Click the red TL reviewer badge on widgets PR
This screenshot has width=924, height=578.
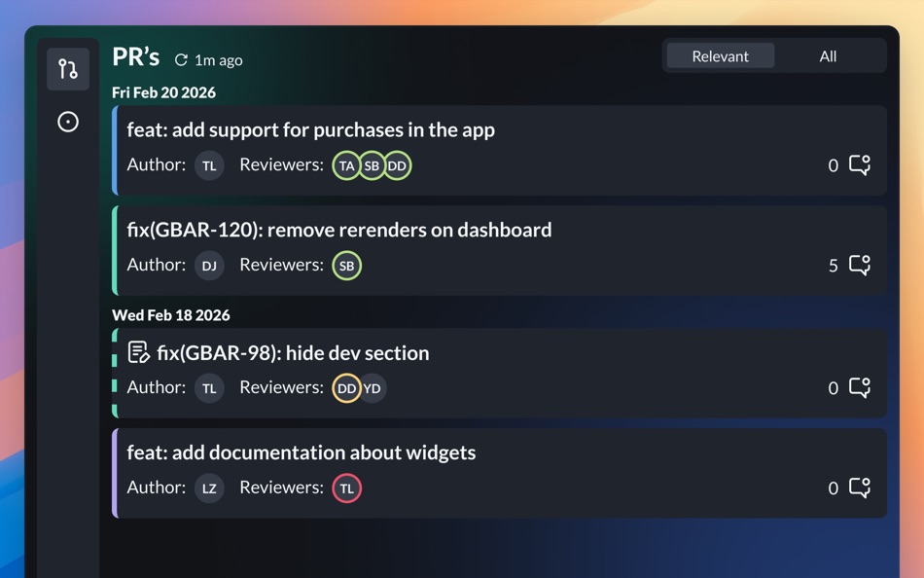(x=347, y=488)
